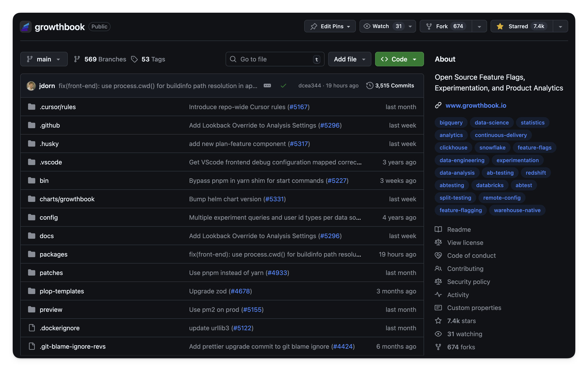
Task: Click the tag icon beside 53 Tags
Action: (134, 59)
